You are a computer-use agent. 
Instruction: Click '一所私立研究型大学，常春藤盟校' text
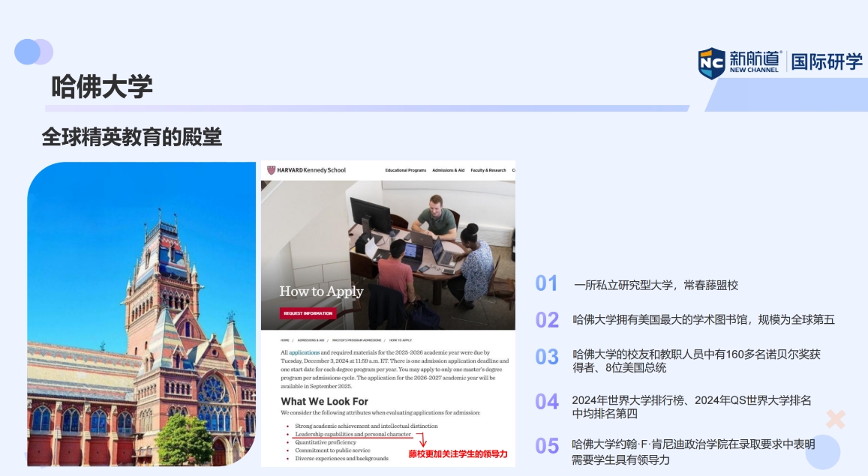pyautogui.click(x=656, y=286)
